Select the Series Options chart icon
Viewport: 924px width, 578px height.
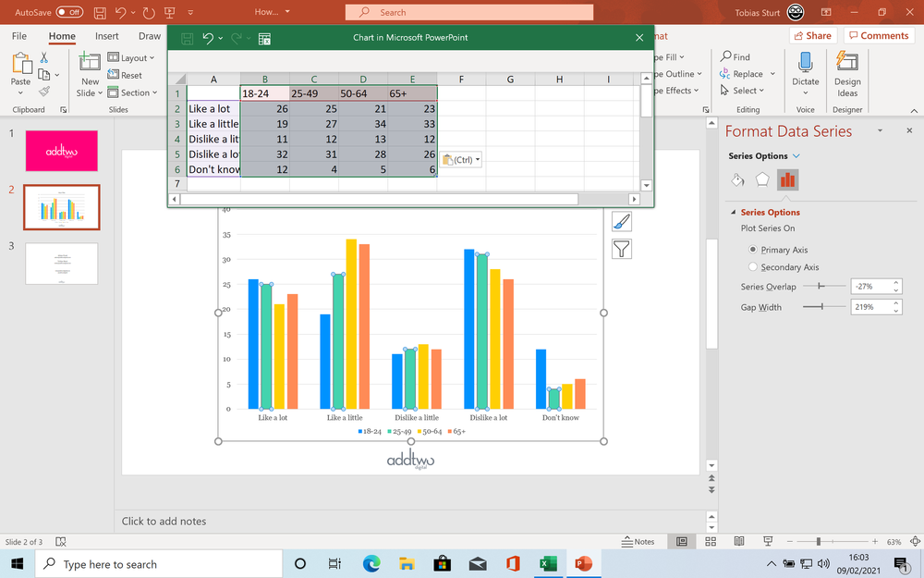click(x=787, y=179)
